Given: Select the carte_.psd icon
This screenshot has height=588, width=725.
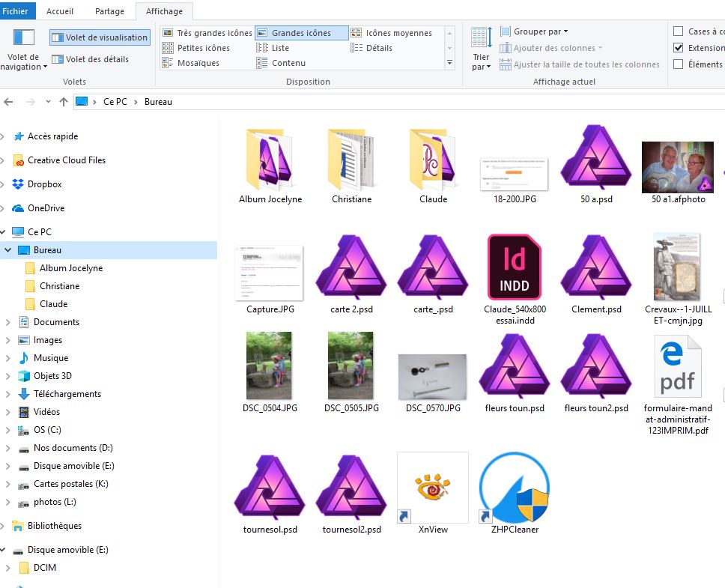Looking at the screenshot, I should click(x=433, y=267).
